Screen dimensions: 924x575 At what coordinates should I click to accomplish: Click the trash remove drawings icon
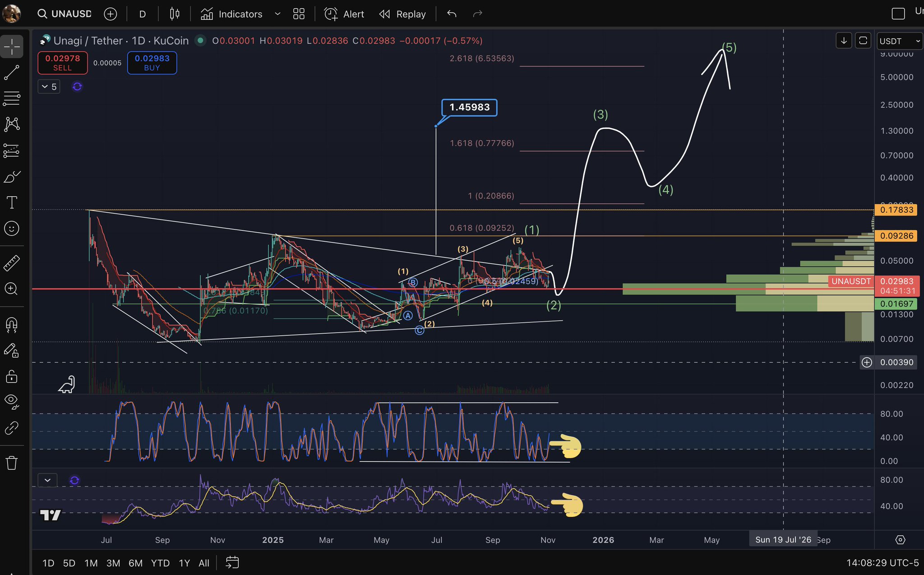[x=12, y=463]
